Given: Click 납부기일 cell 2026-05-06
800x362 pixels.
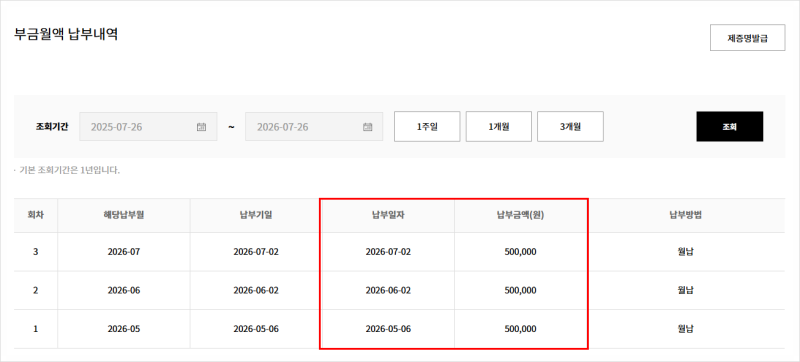Looking at the screenshot, I should (256, 329).
